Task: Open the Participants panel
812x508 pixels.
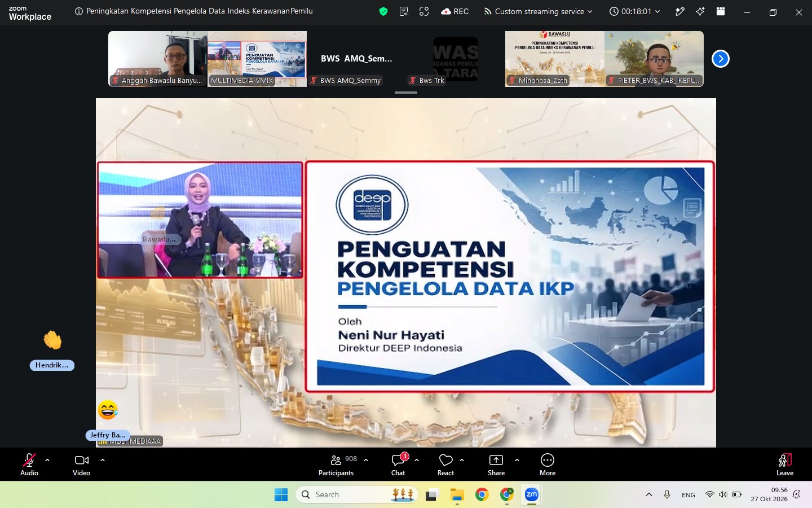Action: 337,465
